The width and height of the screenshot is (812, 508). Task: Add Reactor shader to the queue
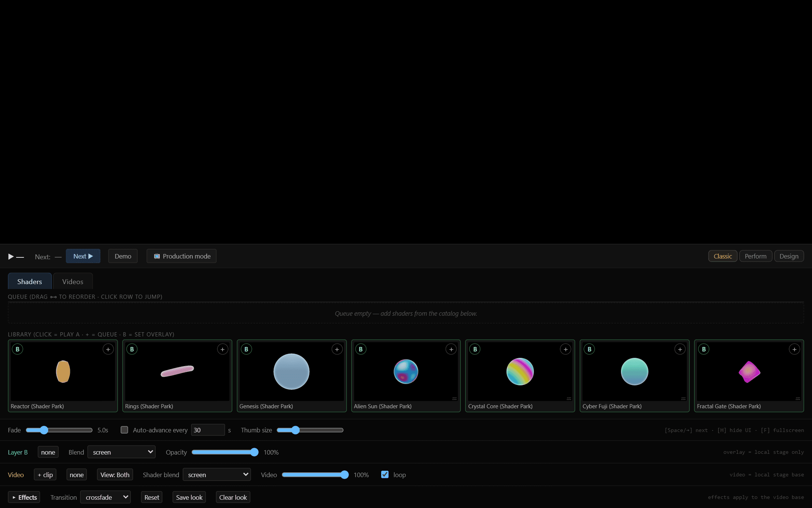pos(108,349)
